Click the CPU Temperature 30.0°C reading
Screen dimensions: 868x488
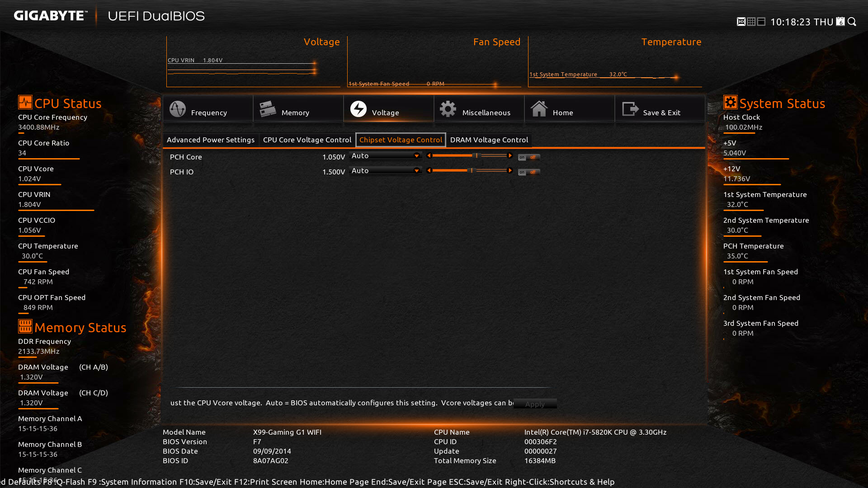pos(32,256)
